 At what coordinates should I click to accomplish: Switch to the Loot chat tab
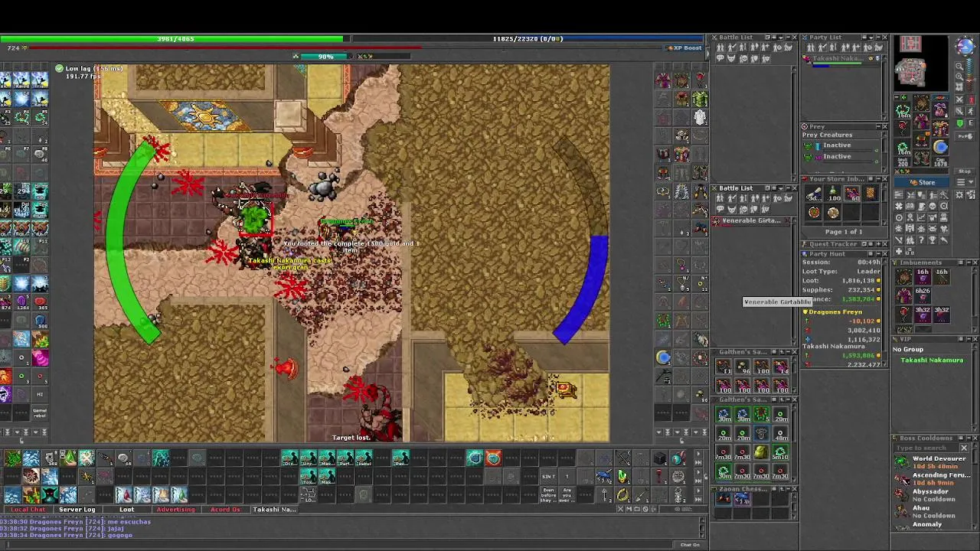[126, 510]
